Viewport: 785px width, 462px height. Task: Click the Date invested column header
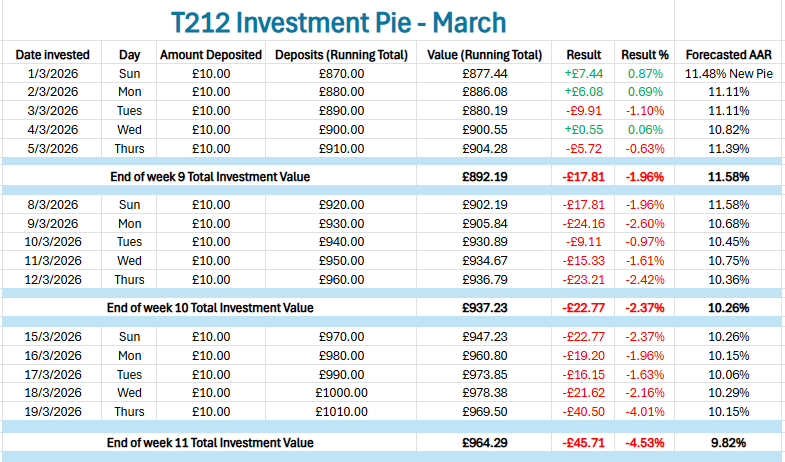pyautogui.click(x=53, y=55)
